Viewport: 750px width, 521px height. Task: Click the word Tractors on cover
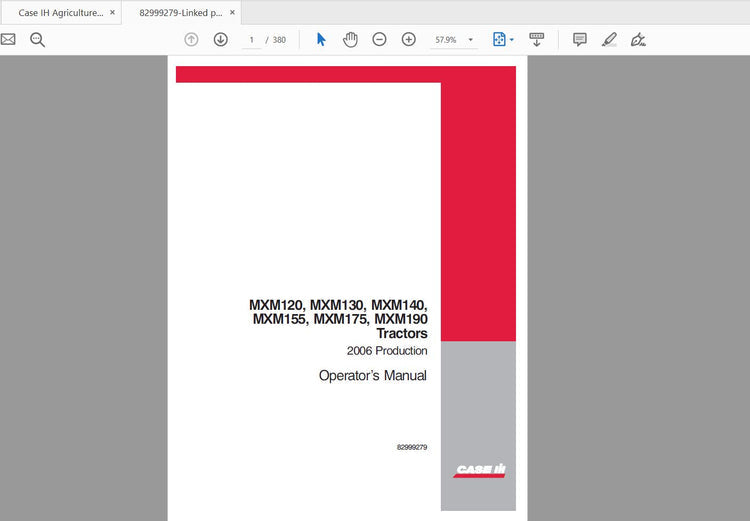point(402,333)
